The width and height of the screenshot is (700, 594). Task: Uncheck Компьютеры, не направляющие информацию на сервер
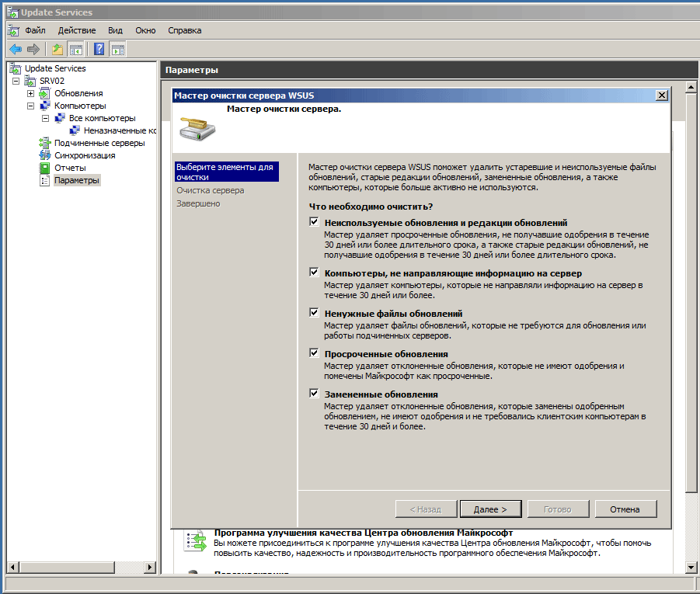314,273
